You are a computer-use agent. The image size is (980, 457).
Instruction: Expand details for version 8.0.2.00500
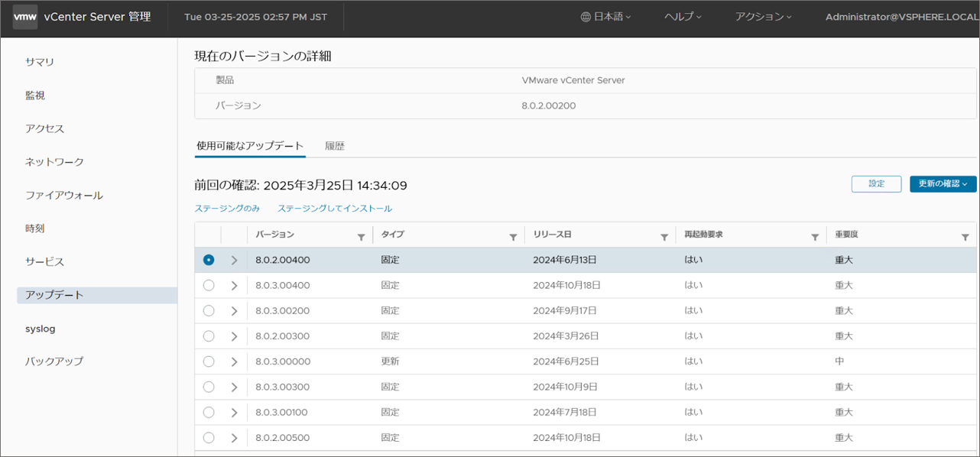[234, 438]
